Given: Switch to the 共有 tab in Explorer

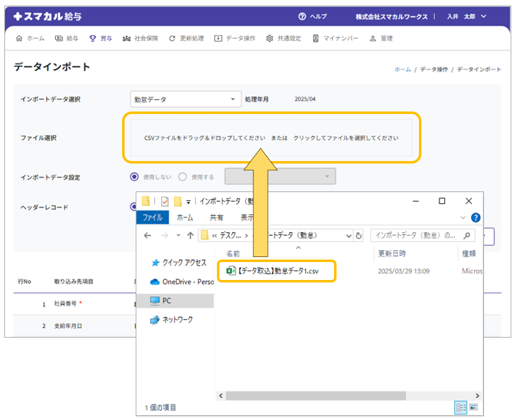Looking at the screenshot, I should point(216,217).
